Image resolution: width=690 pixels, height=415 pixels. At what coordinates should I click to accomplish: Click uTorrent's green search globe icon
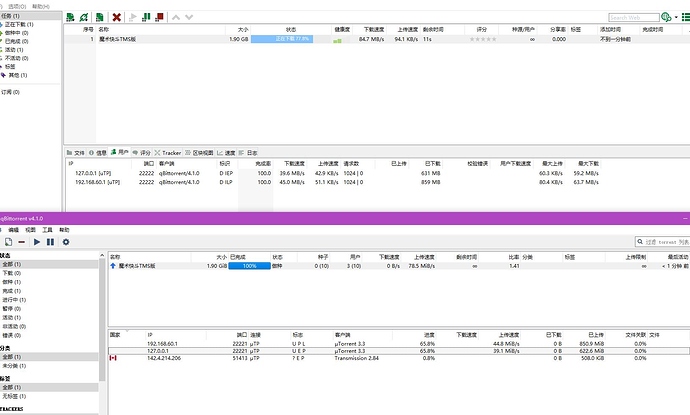(x=666, y=17)
